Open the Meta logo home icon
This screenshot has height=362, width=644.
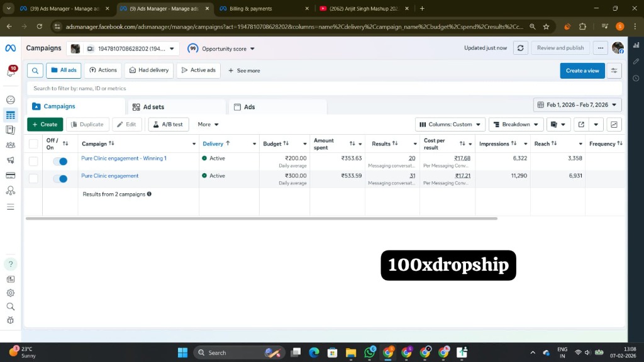click(x=11, y=48)
